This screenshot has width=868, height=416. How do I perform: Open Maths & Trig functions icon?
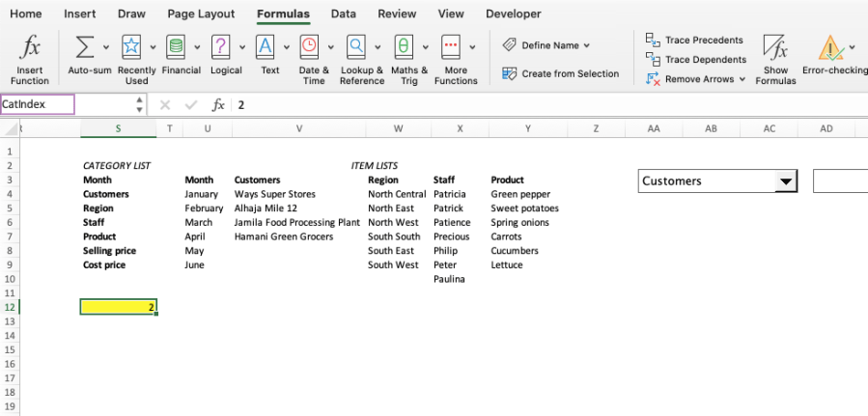(x=404, y=47)
